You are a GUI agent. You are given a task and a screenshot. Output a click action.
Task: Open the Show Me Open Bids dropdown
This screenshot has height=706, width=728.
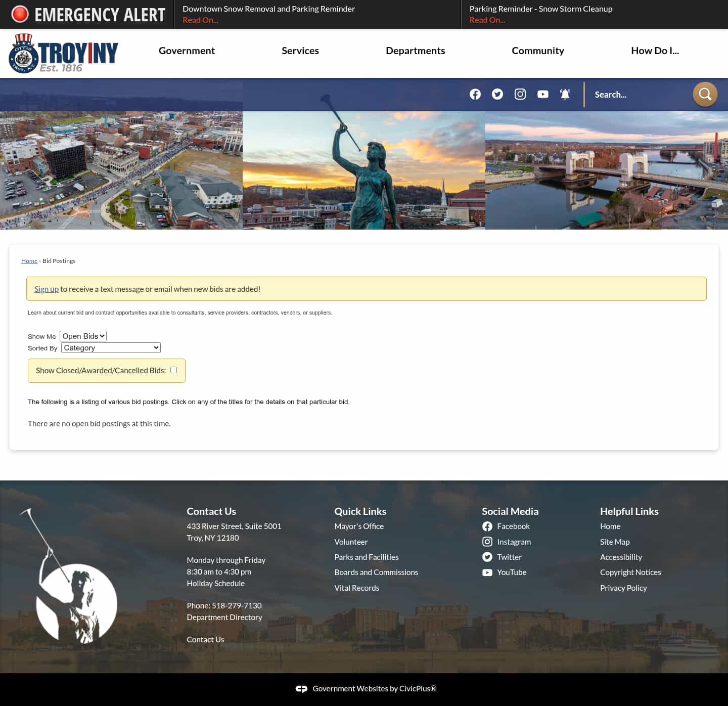[x=82, y=336]
